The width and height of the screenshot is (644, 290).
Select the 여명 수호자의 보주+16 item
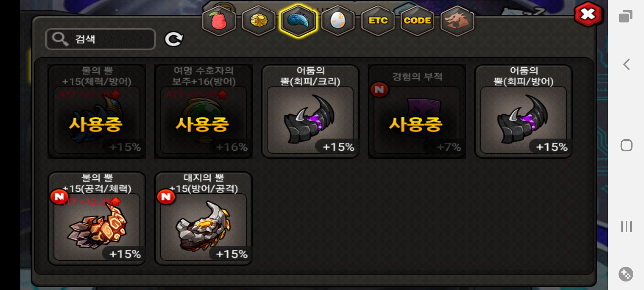(203, 111)
